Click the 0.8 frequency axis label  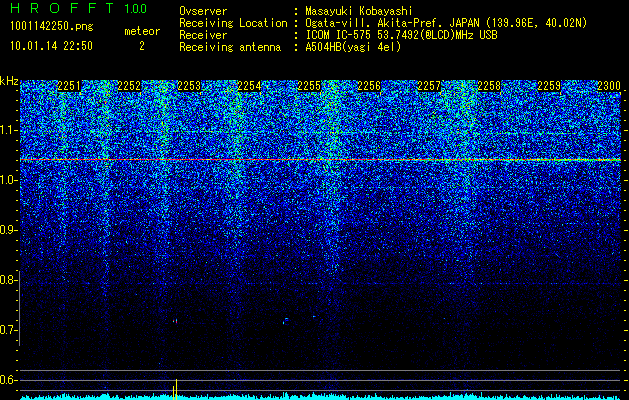tap(8, 280)
